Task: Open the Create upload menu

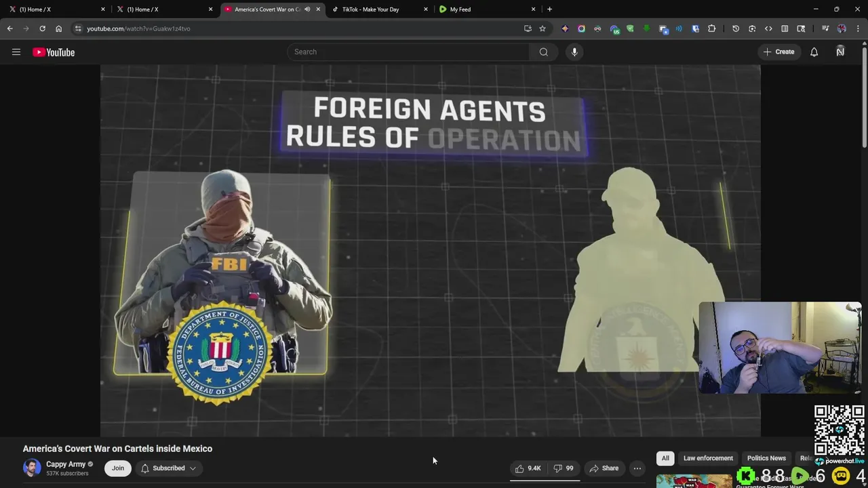Action: (x=778, y=52)
